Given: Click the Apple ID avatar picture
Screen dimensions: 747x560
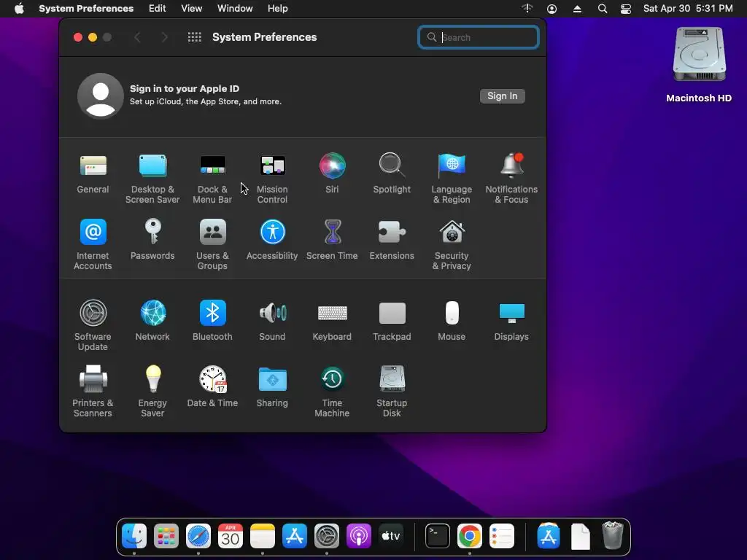Looking at the screenshot, I should point(101,96).
